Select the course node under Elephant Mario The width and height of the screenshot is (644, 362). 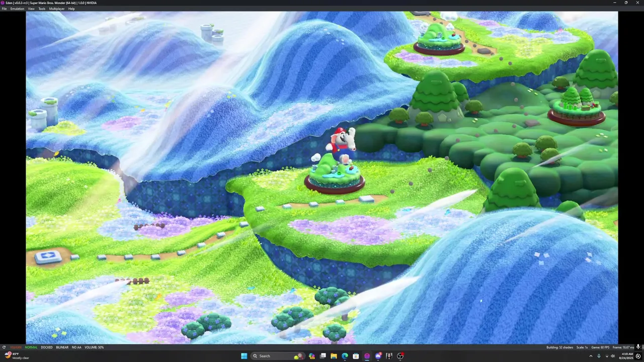335,176
